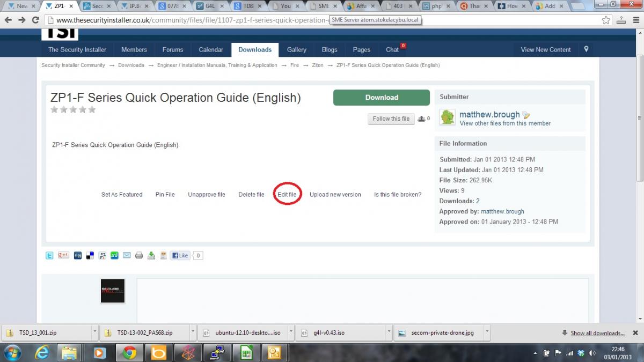Click Fire in the breadcrumb

[295, 65]
